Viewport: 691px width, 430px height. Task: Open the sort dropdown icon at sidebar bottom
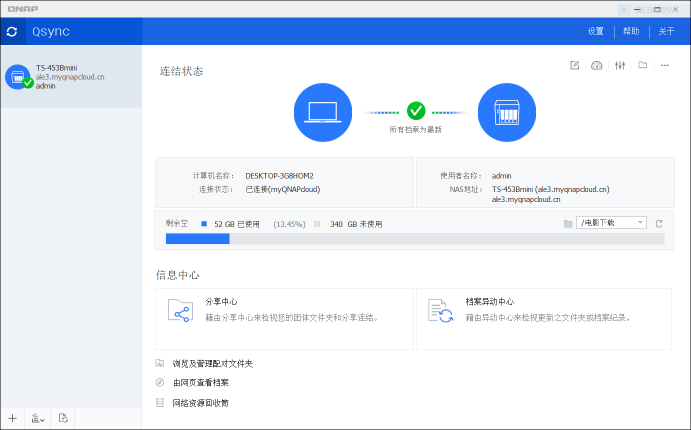point(38,418)
